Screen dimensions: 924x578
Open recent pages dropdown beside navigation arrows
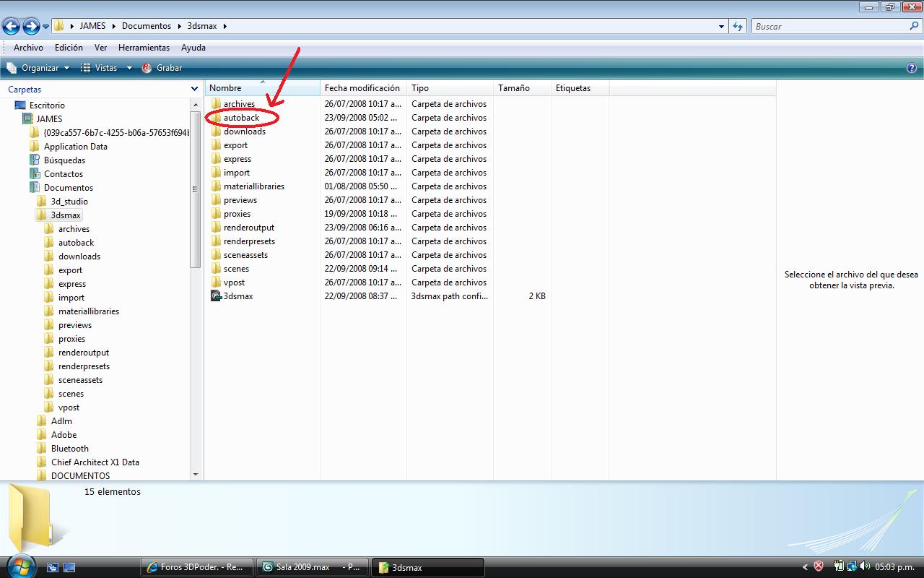(45, 27)
